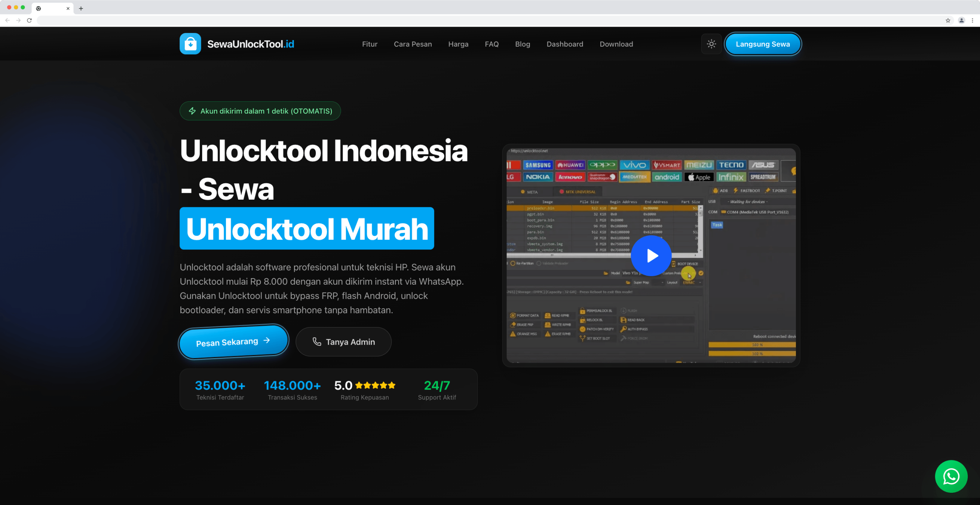Click the Akun dikirim dalam 1 detik badge
Screen dimensions: 980x505
[260, 111]
